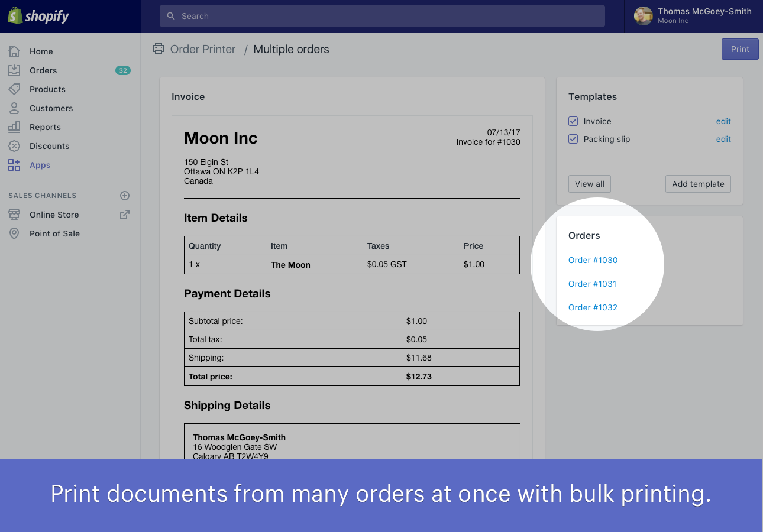Click the Subtotal price $1.00 value

coord(416,321)
